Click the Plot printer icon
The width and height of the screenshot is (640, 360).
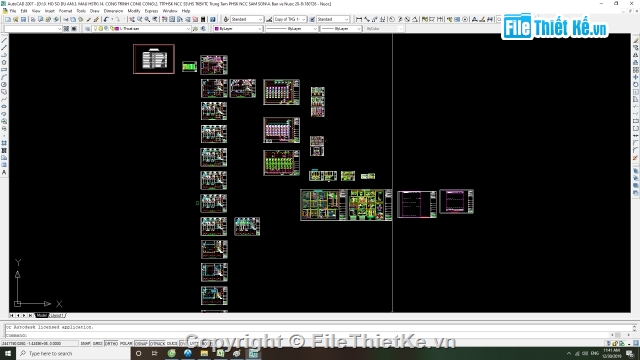(x=33, y=19)
